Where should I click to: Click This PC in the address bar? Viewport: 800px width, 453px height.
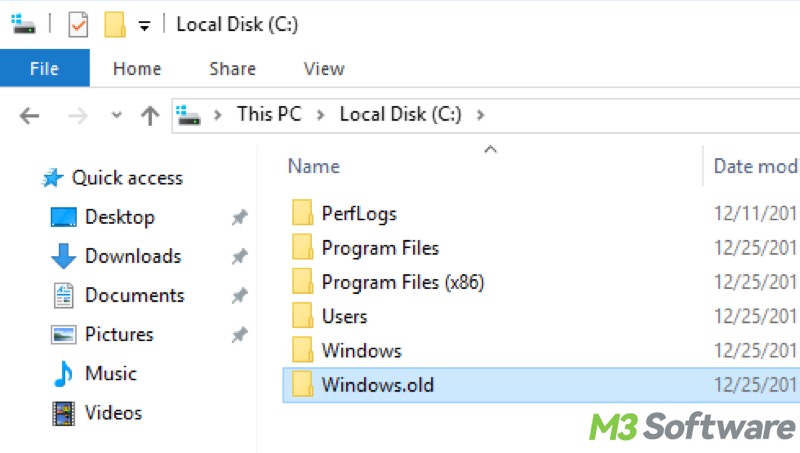coord(268,114)
